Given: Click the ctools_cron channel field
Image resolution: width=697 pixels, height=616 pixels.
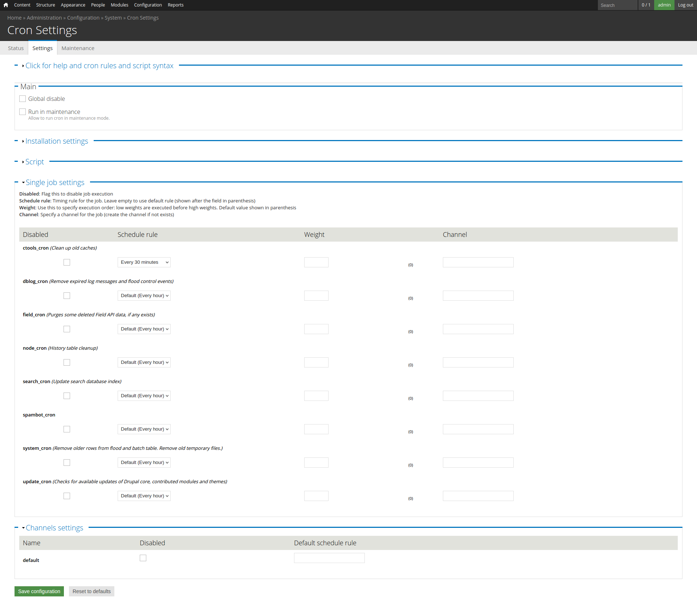Looking at the screenshot, I should pos(478,262).
